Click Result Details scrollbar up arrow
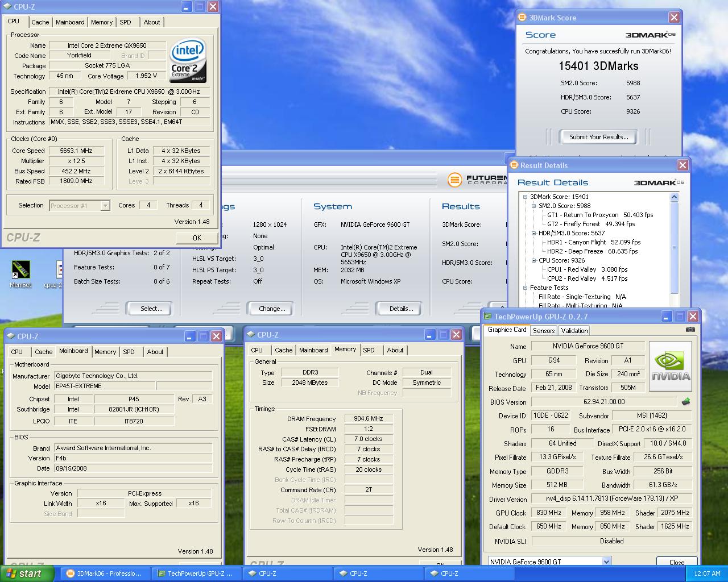The width and height of the screenshot is (728, 582). (675, 197)
